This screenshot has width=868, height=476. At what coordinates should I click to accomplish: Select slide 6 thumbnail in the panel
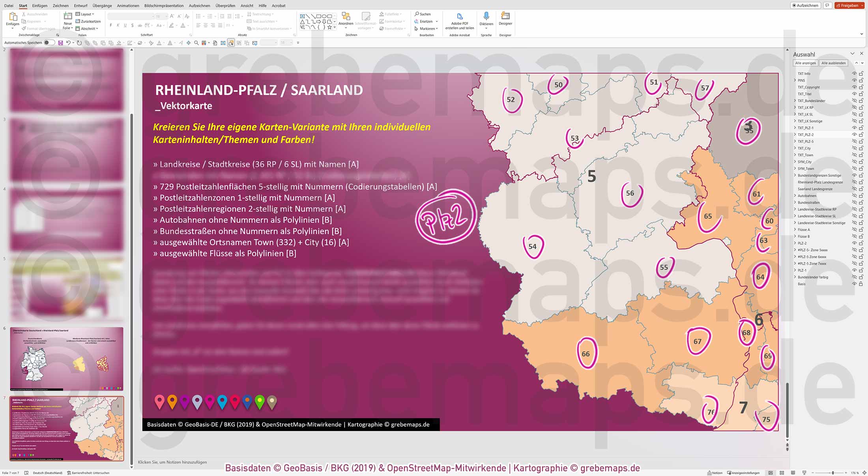pyautogui.click(x=67, y=358)
